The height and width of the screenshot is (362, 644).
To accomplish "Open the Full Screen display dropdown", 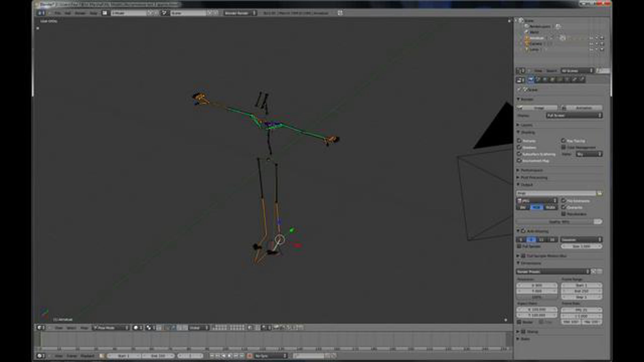I will pyautogui.click(x=574, y=116).
